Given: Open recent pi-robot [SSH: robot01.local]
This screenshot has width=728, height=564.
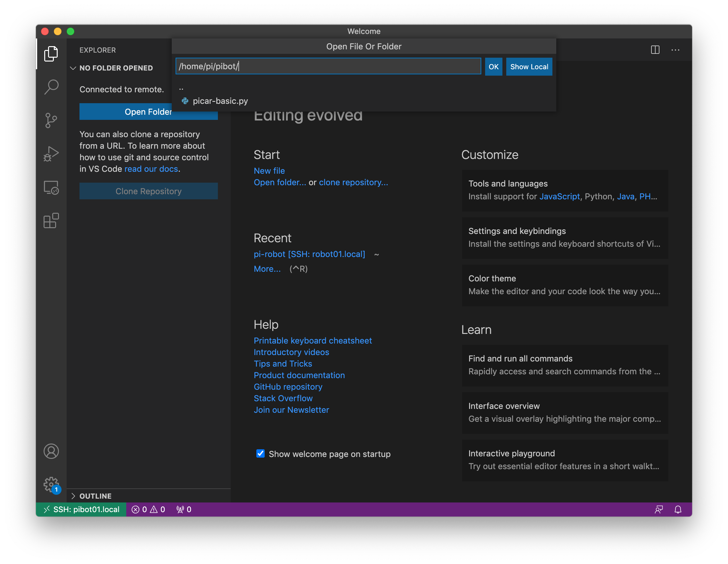Looking at the screenshot, I should point(309,254).
